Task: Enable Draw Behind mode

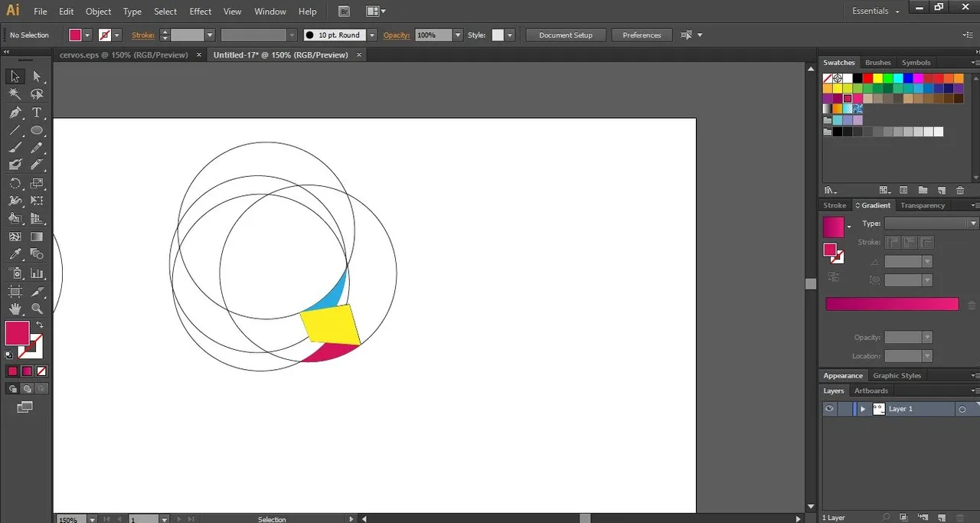Action: [x=27, y=389]
